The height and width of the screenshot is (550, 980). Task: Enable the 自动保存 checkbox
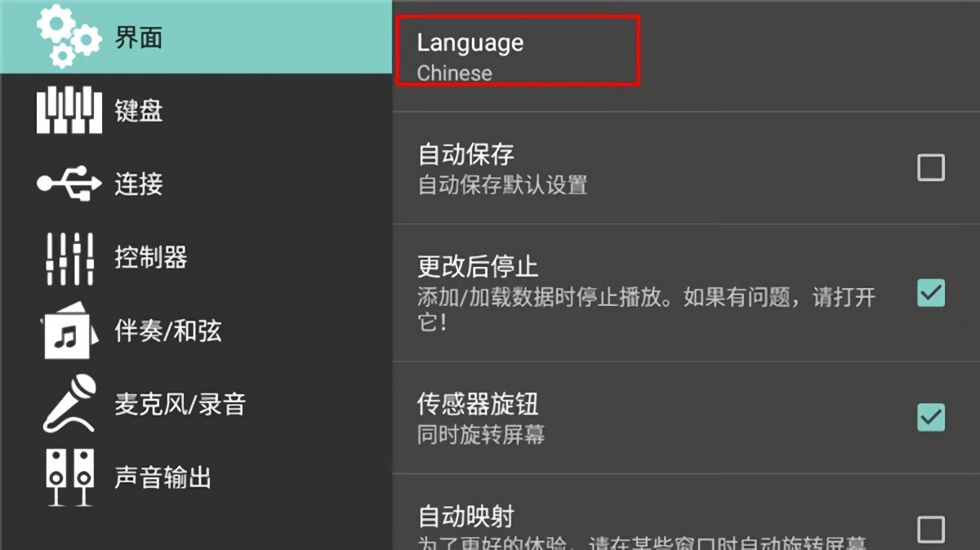pyautogui.click(x=931, y=167)
